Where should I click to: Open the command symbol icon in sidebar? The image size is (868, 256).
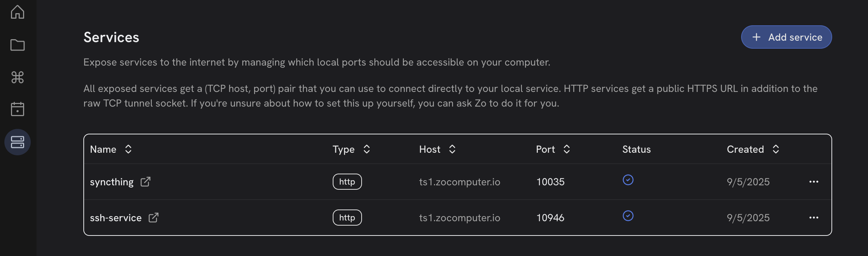18,77
